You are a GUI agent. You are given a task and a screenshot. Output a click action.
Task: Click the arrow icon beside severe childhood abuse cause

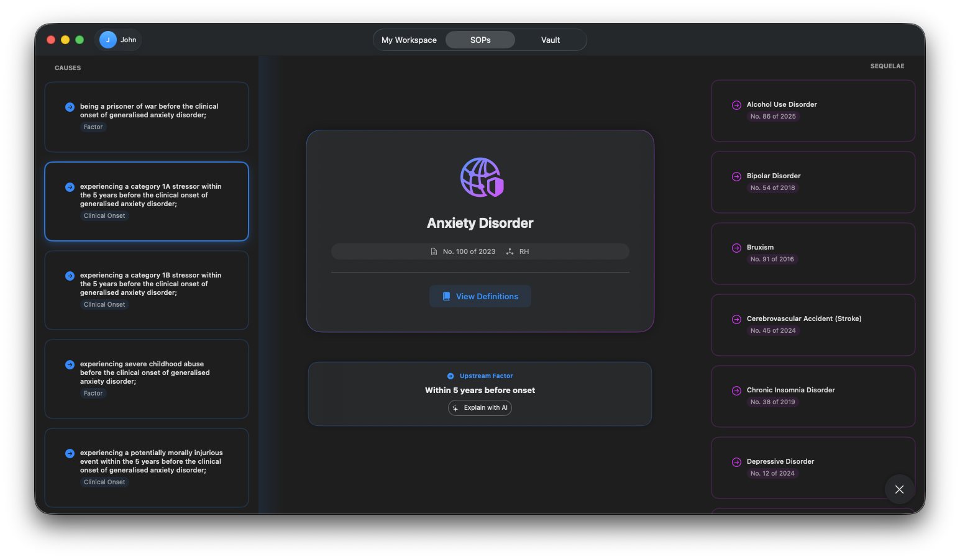click(x=70, y=364)
